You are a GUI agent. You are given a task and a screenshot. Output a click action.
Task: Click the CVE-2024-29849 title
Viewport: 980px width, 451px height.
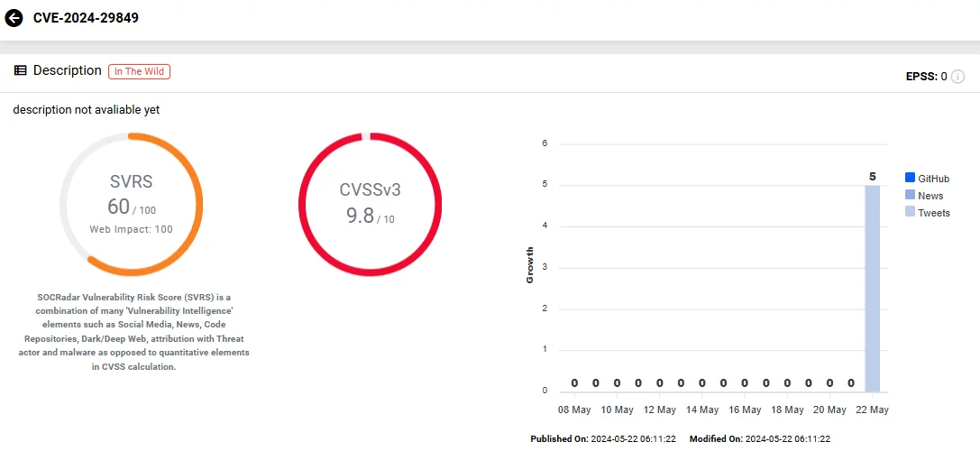[87, 18]
